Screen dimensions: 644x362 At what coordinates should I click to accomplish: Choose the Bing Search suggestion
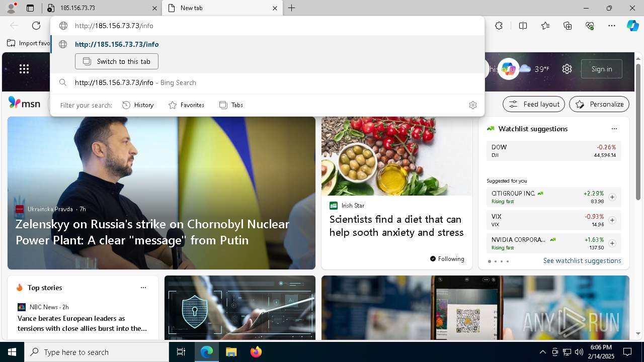click(x=267, y=82)
